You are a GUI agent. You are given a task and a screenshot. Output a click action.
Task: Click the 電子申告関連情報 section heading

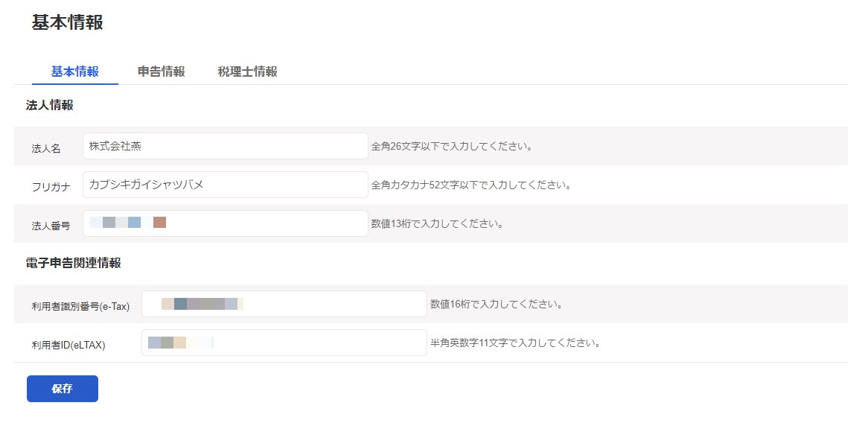[x=74, y=263]
